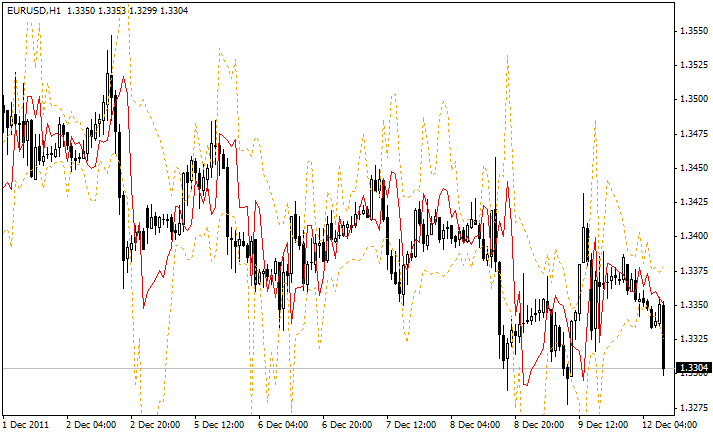The image size is (713, 433).
Task: Click the 1.3475 price axis label
Action: tap(693, 133)
